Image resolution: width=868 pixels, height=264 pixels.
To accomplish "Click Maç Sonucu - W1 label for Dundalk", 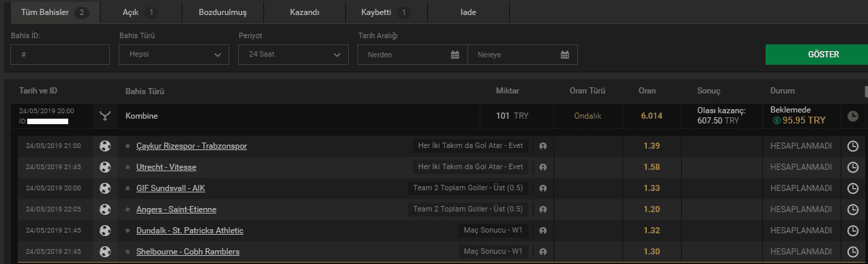I will (494, 231).
